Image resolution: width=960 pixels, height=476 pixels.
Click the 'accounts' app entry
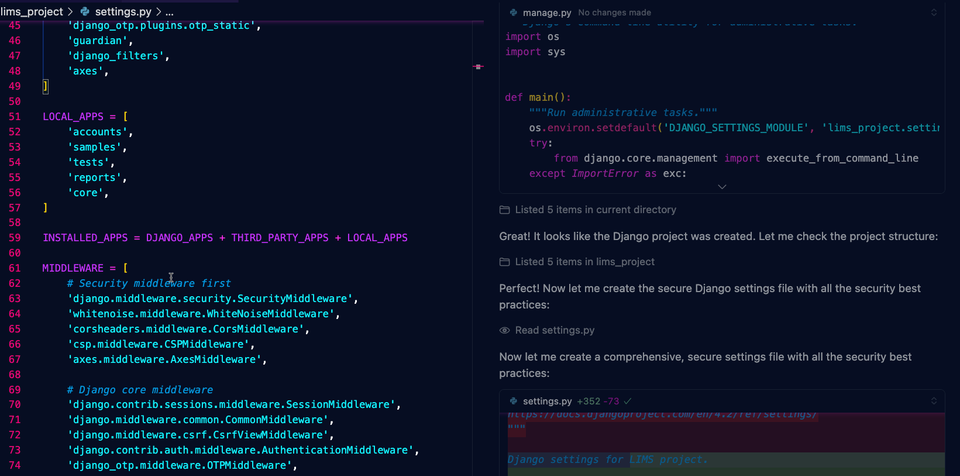97,132
